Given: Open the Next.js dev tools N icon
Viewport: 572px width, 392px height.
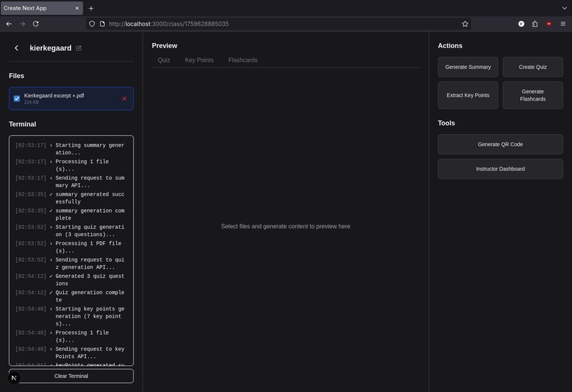Looking at the screenshot, I should tap(14, 378).
